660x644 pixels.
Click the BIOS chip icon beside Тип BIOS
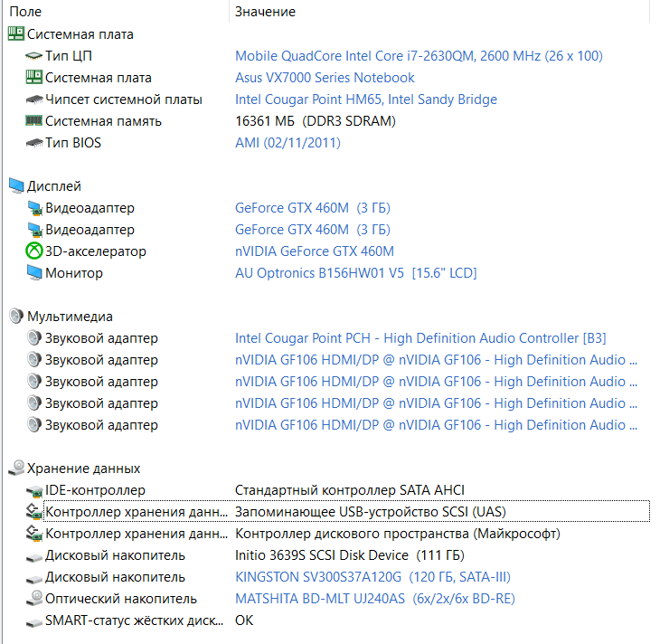34,143
